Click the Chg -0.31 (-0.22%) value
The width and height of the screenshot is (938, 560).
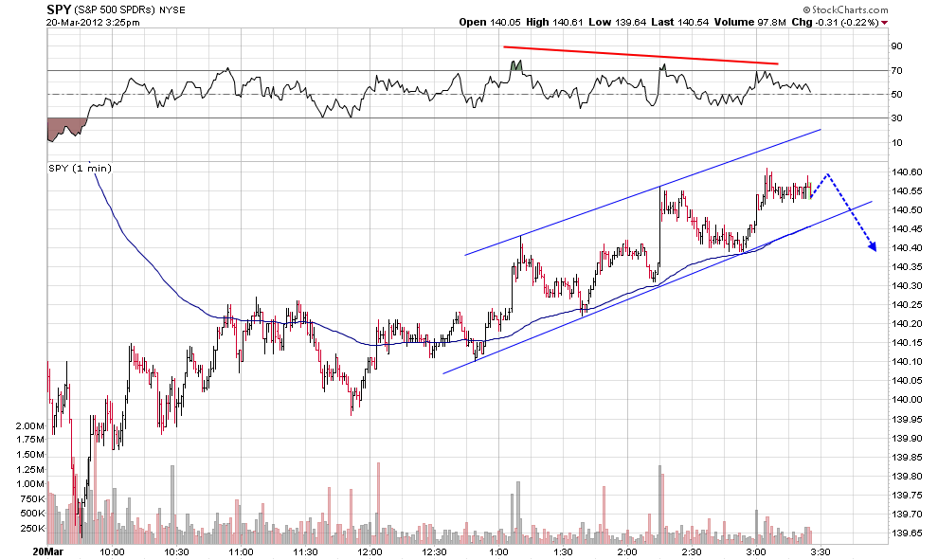point(835,22)
